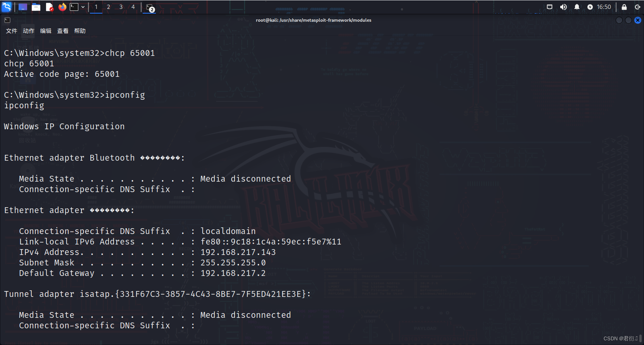Select the running terminal taskbar button
The height and width of the screenshot is (345, 644).
(x=150, y=7)
